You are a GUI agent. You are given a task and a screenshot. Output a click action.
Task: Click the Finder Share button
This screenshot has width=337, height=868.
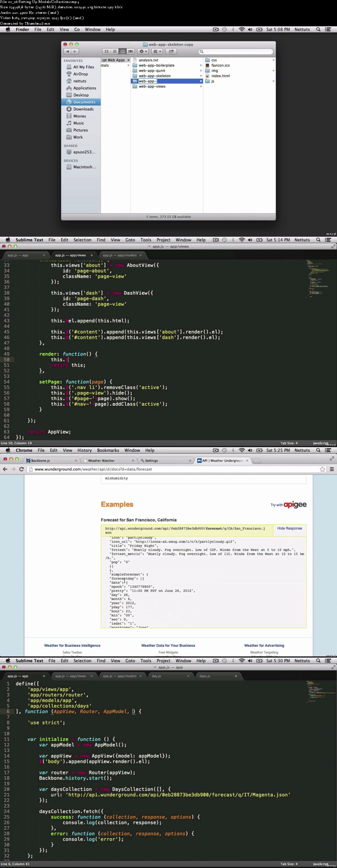point(171,51)
